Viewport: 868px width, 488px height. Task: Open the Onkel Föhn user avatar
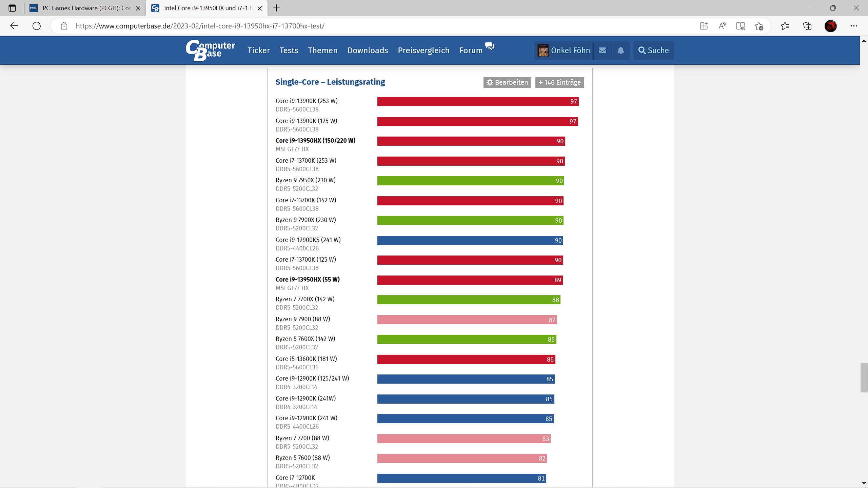click(543, 50)
